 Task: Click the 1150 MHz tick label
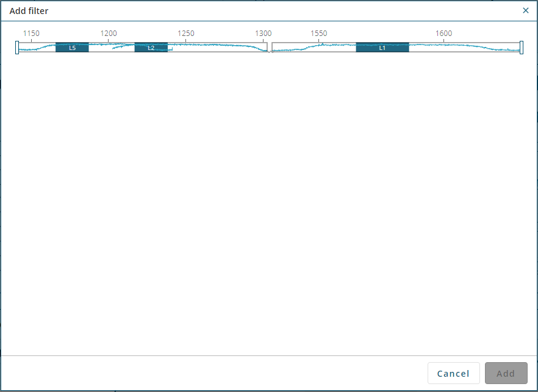pyautogui.click(x=31, y=34)
